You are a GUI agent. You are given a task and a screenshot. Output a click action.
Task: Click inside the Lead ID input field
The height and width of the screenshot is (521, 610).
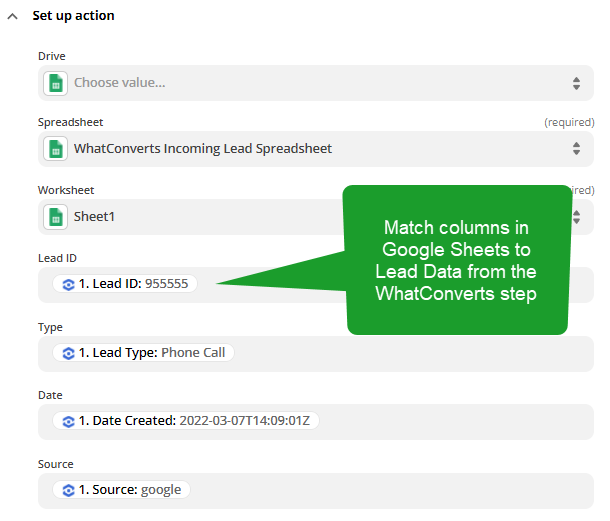click(316, 285)
